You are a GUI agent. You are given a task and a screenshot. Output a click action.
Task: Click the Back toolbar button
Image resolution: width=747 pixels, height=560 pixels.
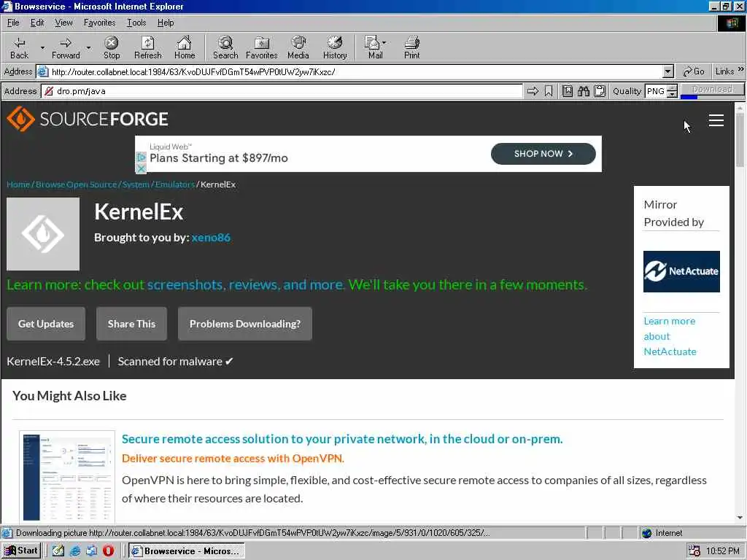[19, 47]
